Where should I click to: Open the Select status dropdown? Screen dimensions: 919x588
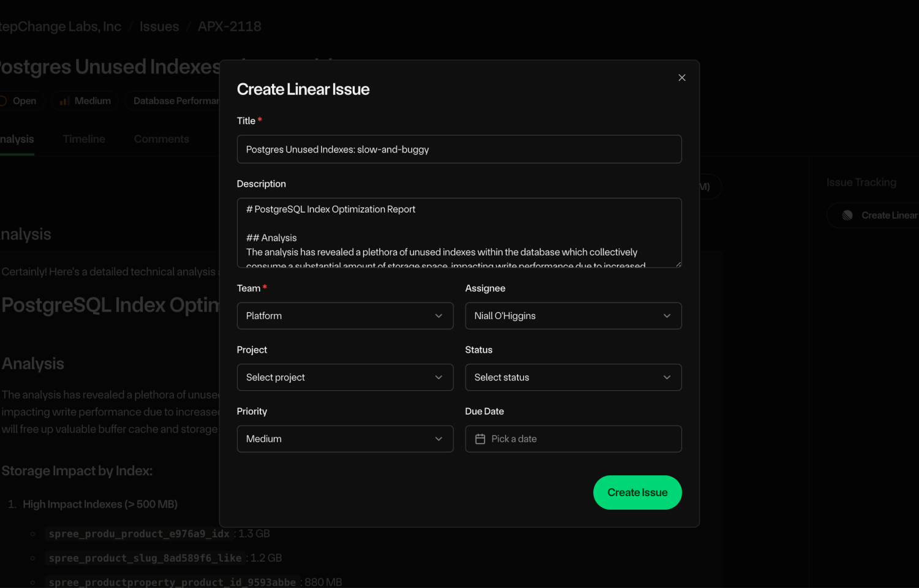pyautogui.click(x=573, y=377)
